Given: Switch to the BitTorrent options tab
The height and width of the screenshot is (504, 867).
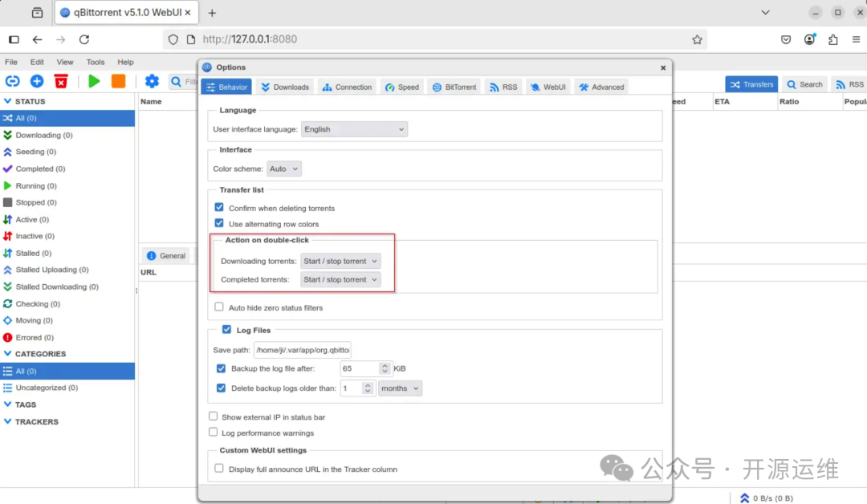Looking at the screenshot, I should (x=454, y=86).
